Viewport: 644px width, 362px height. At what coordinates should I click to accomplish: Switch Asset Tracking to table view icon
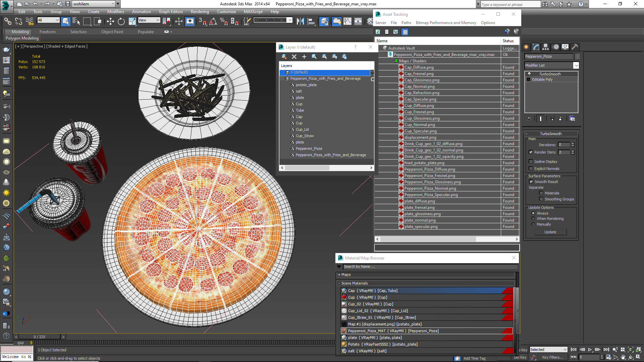click(x=405, y=32)
